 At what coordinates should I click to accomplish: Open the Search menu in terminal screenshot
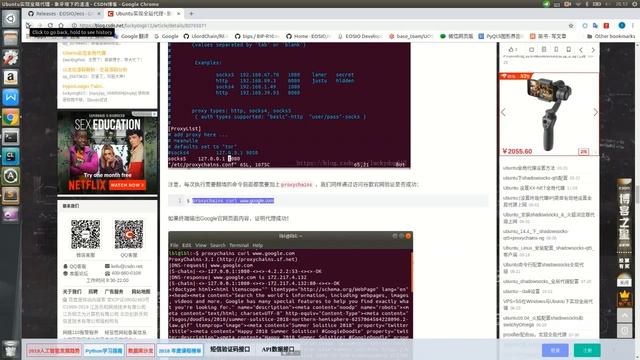(x=218, y=245)
